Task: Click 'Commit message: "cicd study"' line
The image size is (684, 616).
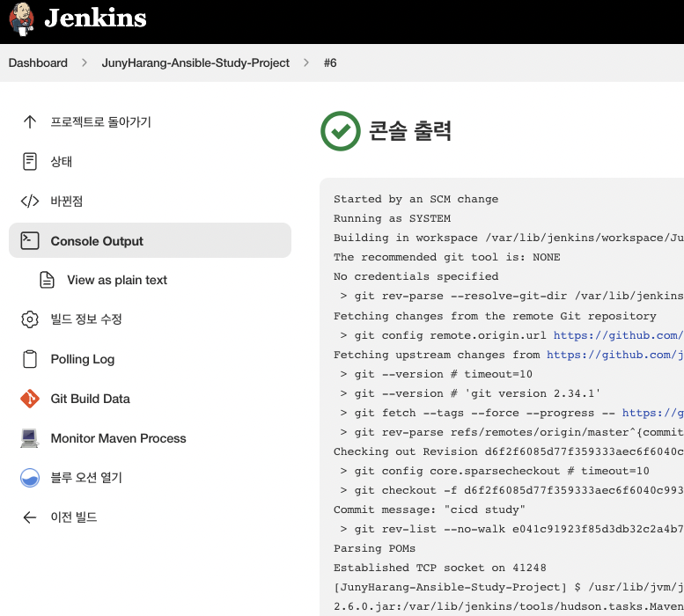Action: click(430, 510)
